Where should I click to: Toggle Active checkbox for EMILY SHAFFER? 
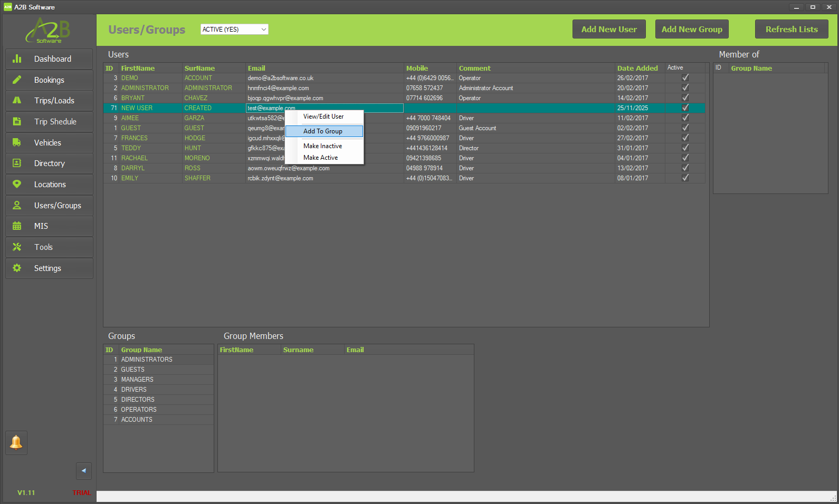[685, 178]
